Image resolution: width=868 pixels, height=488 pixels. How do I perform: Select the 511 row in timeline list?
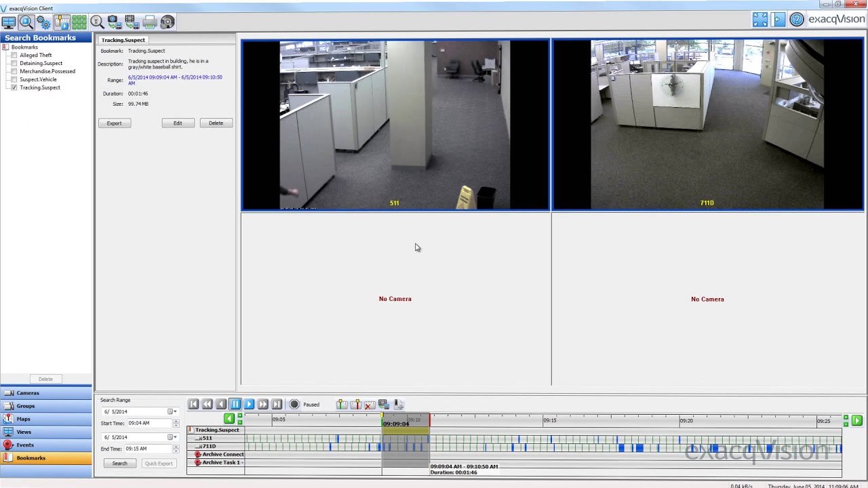click(216, 438)
